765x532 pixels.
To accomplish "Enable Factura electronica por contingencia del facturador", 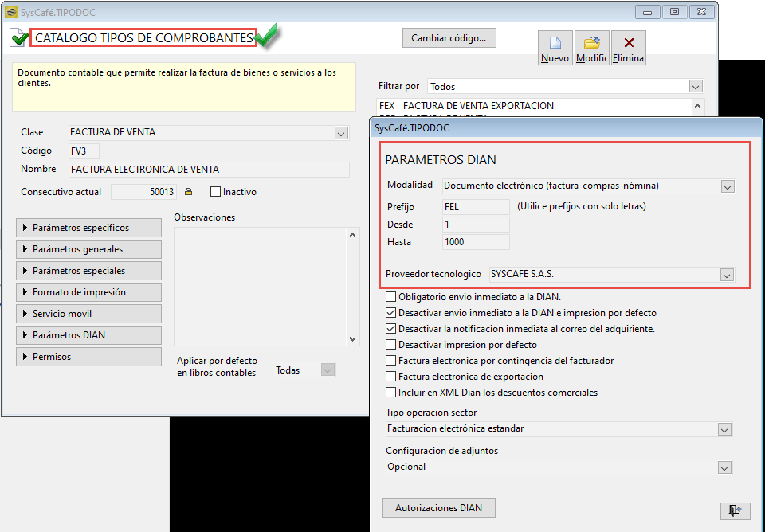I will tap(390, 360).
